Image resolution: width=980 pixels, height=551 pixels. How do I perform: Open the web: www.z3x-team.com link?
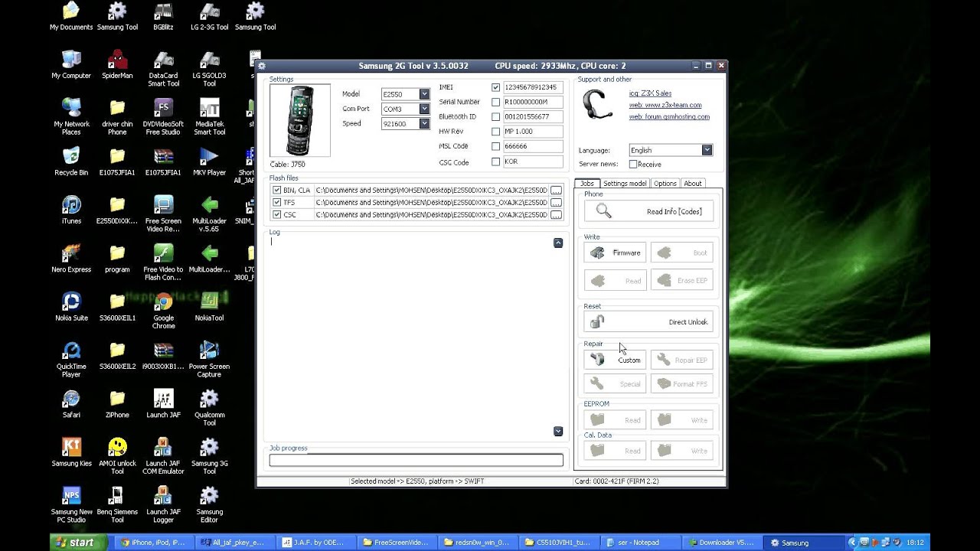coord(665,105)
